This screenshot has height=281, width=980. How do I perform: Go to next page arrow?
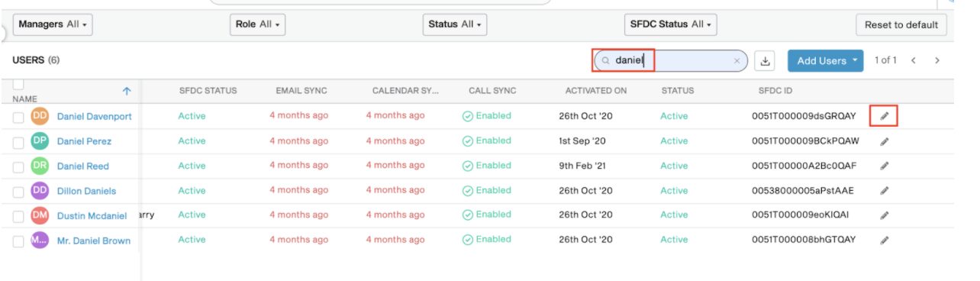937,60
